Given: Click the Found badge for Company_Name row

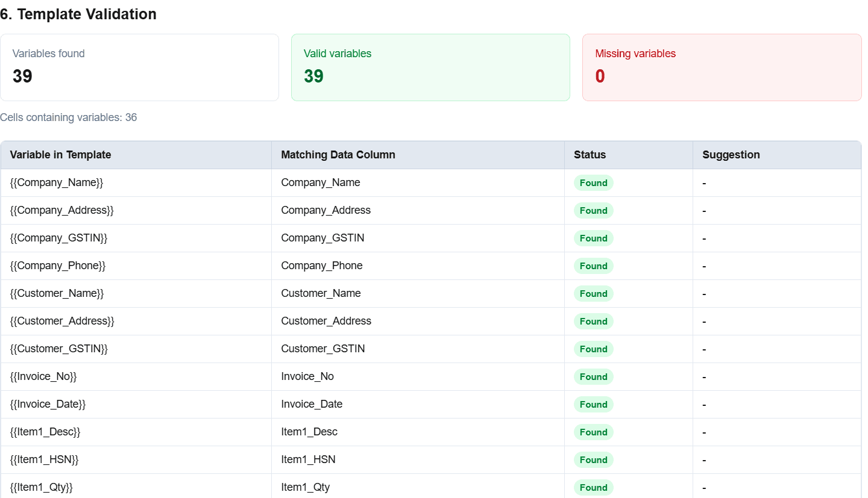Looking at the screenshot, I should [x=594, y=183].
